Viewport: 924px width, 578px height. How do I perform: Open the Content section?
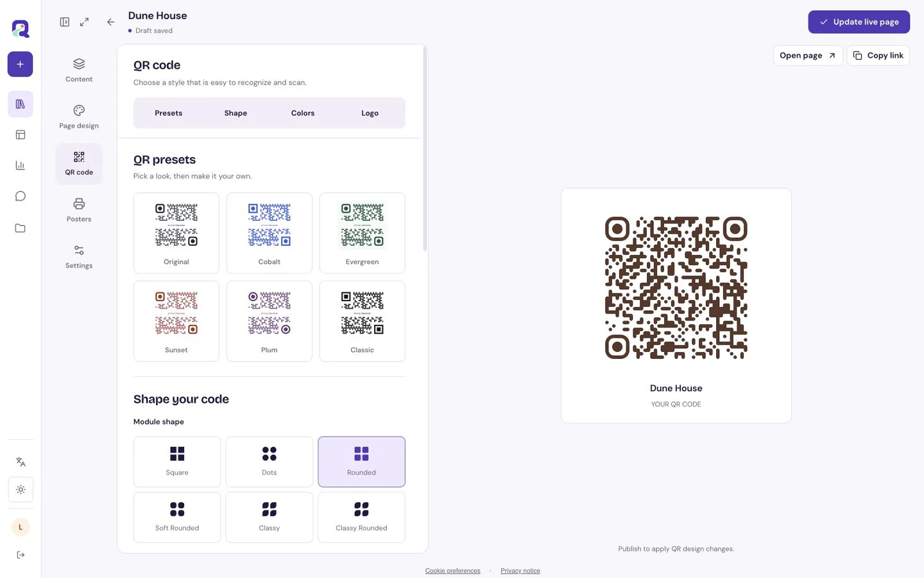[79, 71]
